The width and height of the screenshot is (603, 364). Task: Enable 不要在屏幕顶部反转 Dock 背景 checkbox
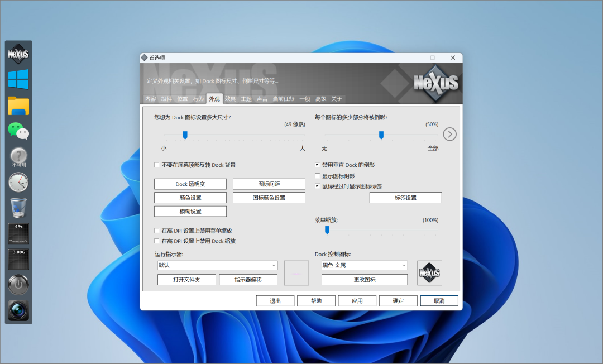(x=157, y=165)
